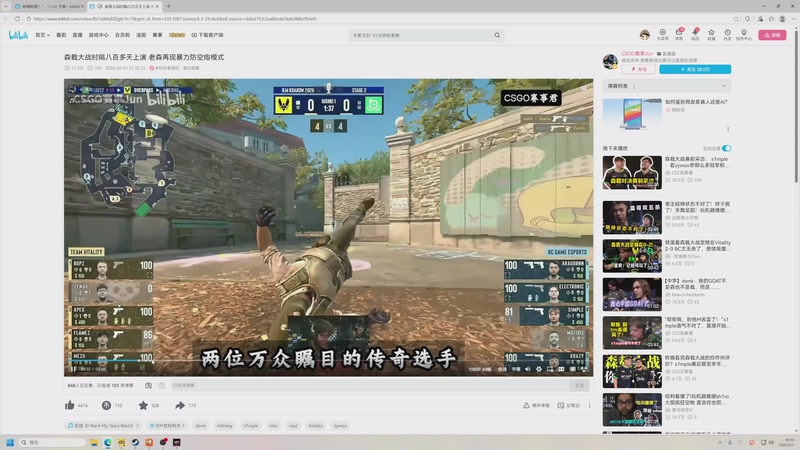Open 记笔记 notes button
800x450 pixels.
568,405
